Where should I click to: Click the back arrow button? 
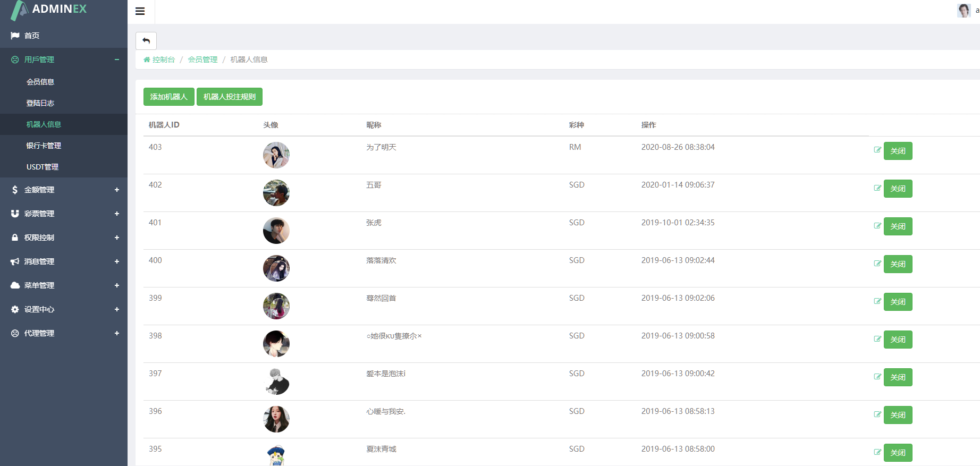(x=146, y=41)
